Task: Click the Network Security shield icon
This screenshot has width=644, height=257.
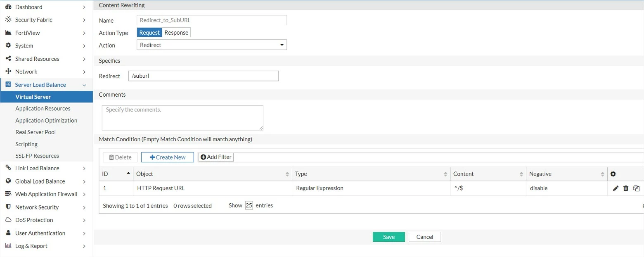Action: [x=8, y=207]
